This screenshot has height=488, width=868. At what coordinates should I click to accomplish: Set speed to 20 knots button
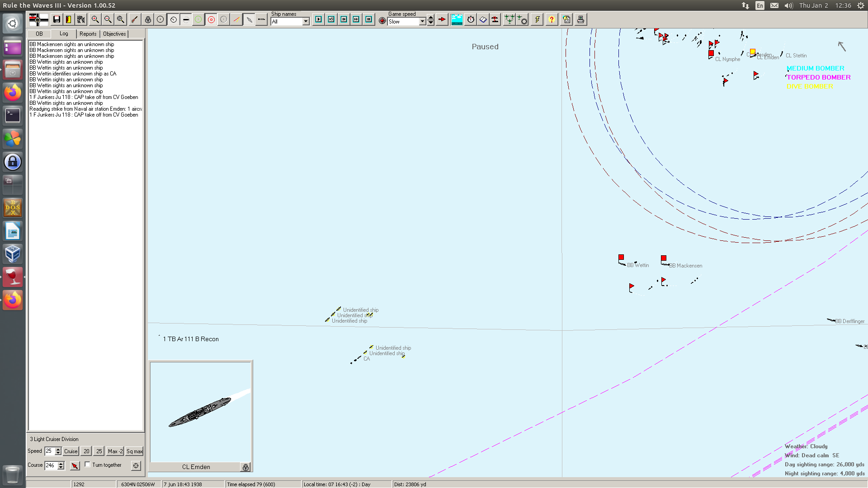coord(86,451)
